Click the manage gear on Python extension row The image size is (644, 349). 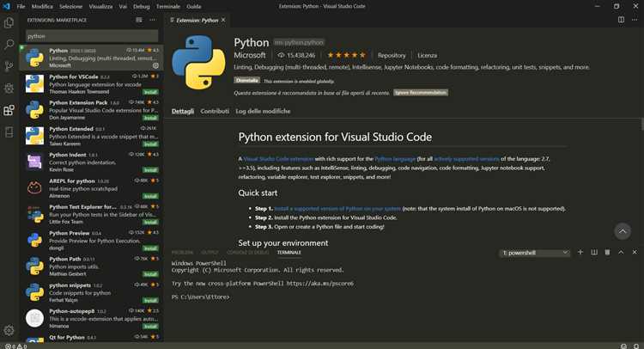point(155,65)
